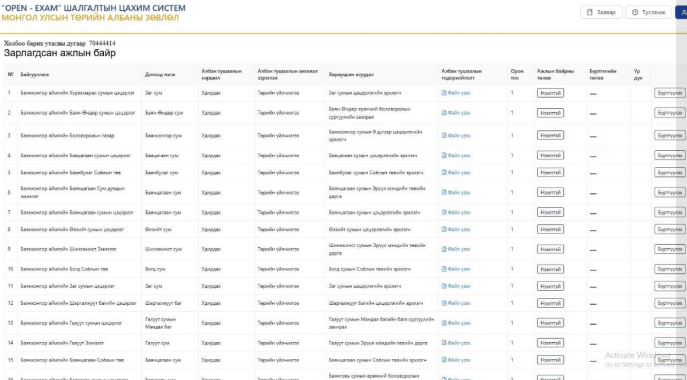Click Бүртгүүлэх register button for row 7
The height and width of the screenshot is (380, 687).
tap(670, 212)
